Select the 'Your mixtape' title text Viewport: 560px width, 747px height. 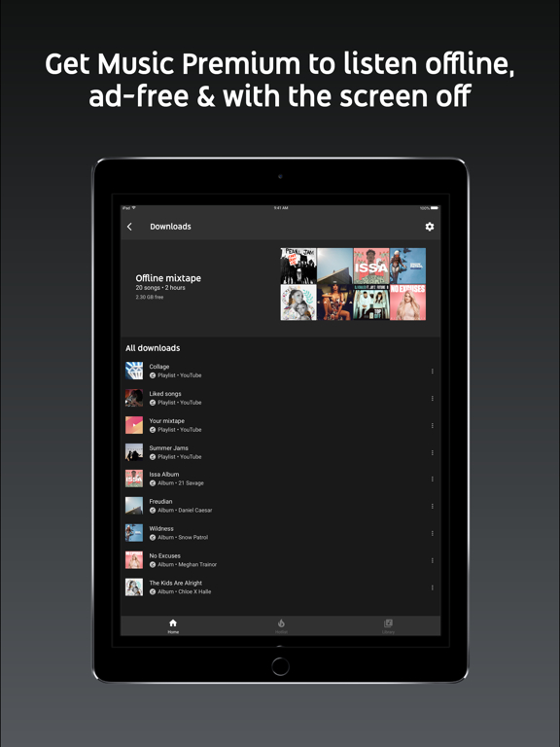166,421
